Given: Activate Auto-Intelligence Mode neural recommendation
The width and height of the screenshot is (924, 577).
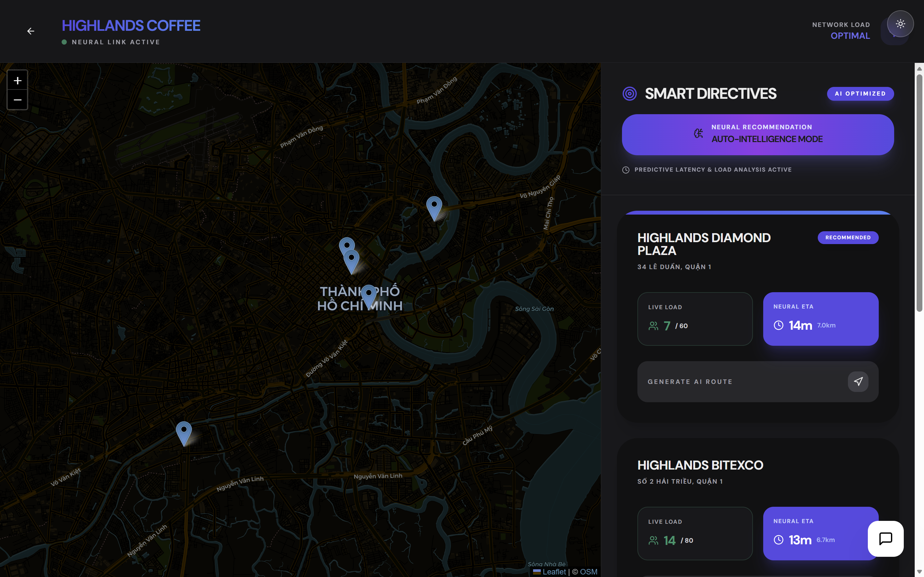Looking at the screenshot, I should [x=757, y=134].
